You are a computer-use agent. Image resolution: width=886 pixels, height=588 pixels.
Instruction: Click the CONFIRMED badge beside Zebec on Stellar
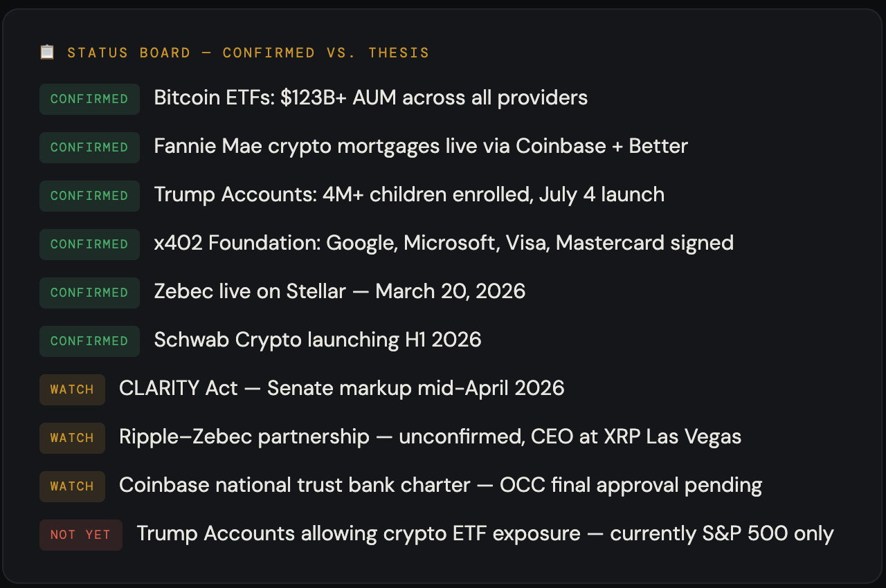point(89,293)
